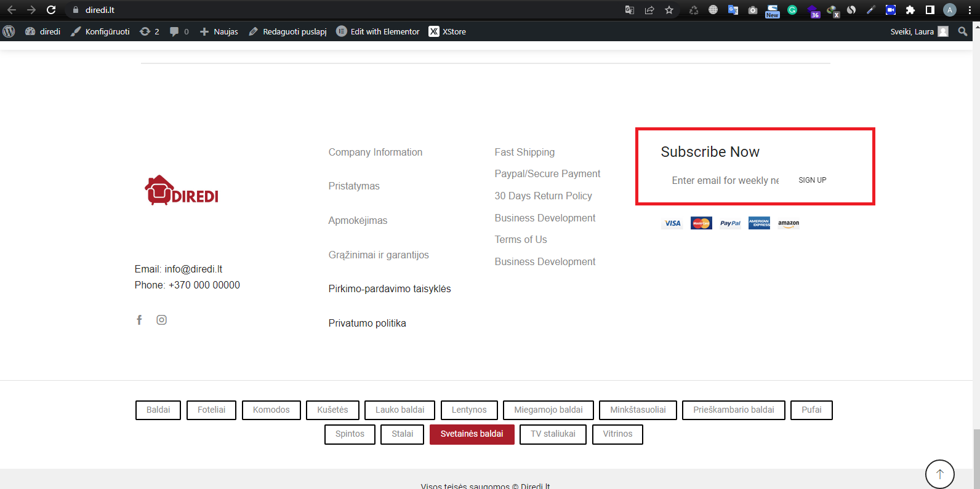This screenshot has width=980, height=489.
Task: Select the Lauko baldai tag
Action: pyautogui.click(x=400, y=410)
